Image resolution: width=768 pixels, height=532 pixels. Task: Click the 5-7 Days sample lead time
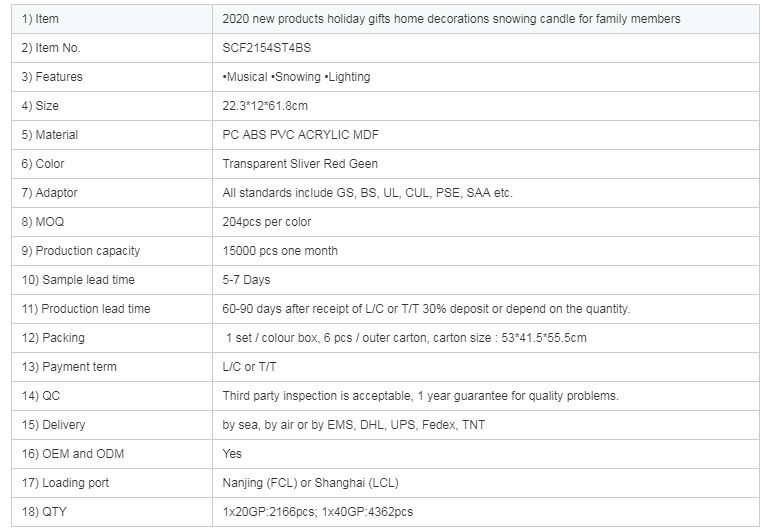coord(246,280)
